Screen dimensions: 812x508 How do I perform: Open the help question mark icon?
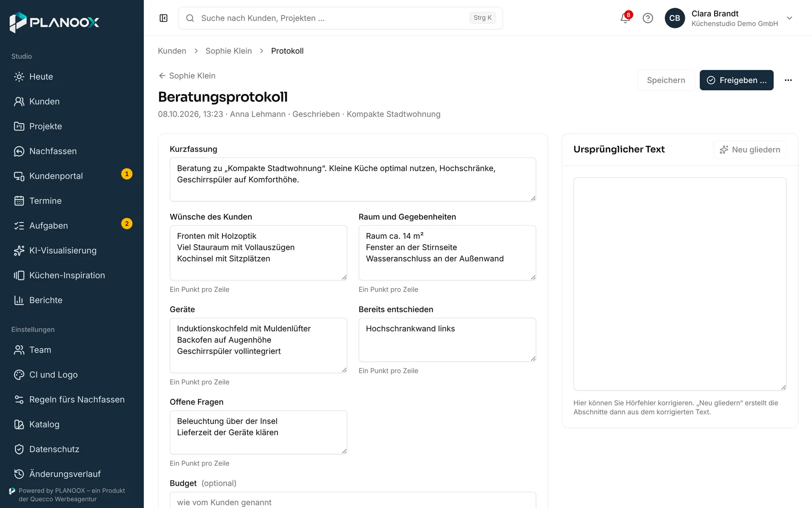(x=648, y=18)
